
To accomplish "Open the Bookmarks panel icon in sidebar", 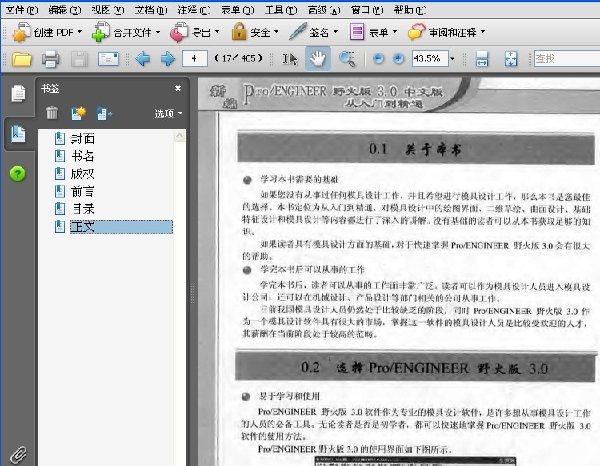I will 18,134.
